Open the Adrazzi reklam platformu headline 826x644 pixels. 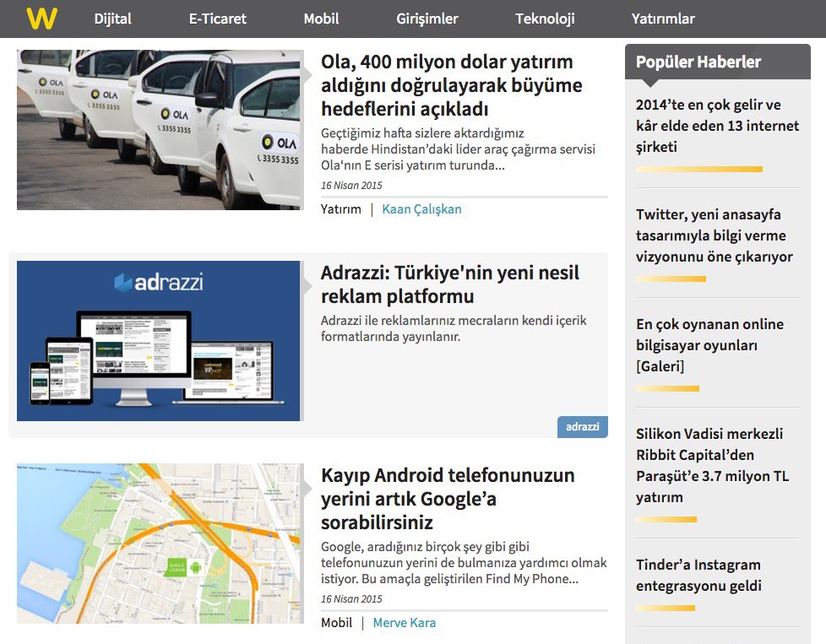[x=449, y=284]
